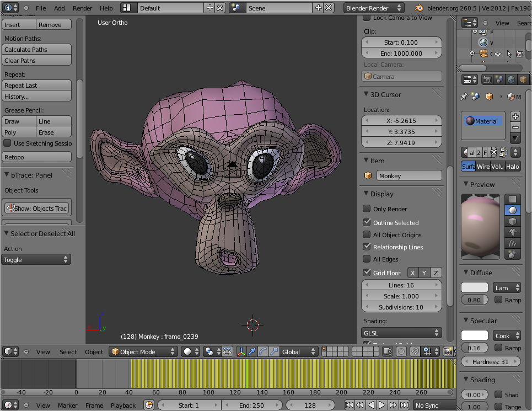The height and width of the screenshot is (411, 532).
Task: Disable the Outline Selected checkbox
Action: [x=367, y=222]
